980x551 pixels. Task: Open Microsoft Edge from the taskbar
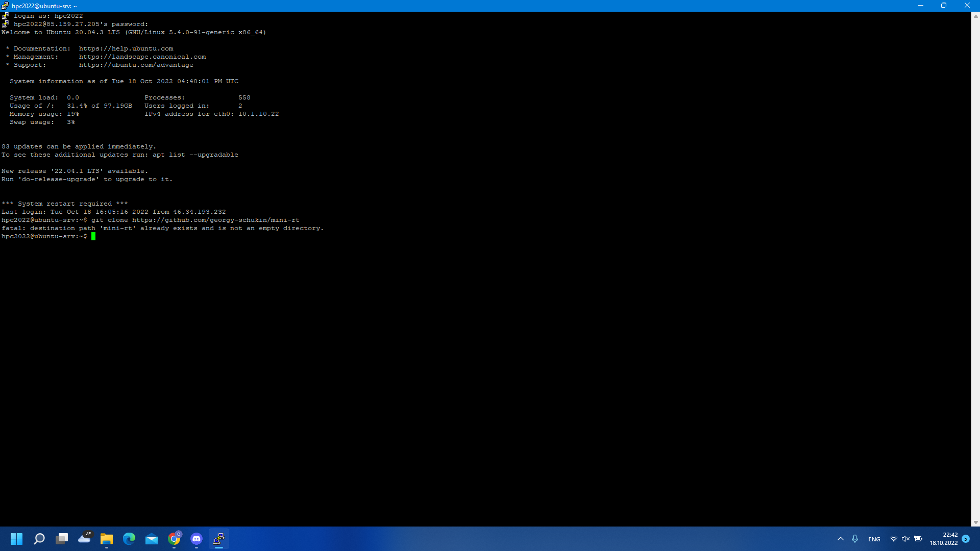pos(129,539)
